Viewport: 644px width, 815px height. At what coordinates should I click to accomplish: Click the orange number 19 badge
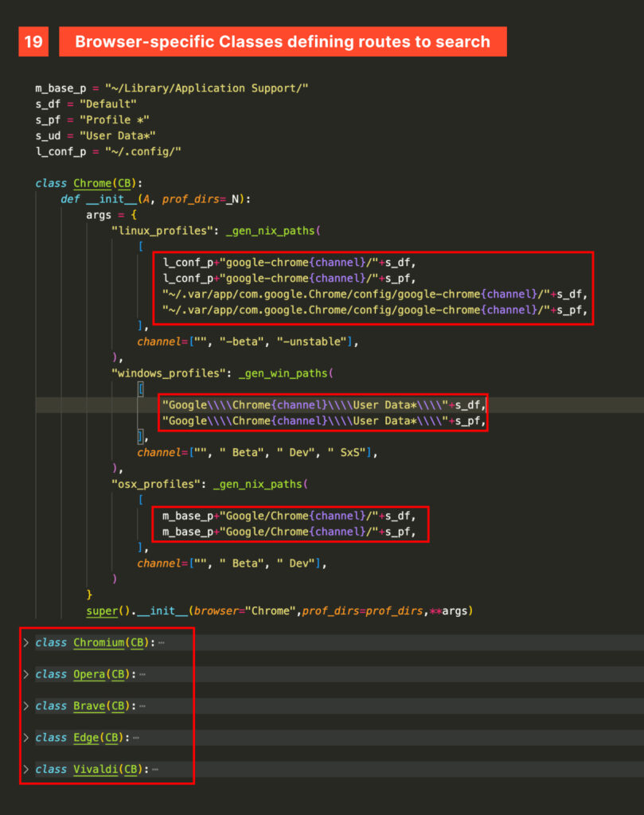[33, 41]
